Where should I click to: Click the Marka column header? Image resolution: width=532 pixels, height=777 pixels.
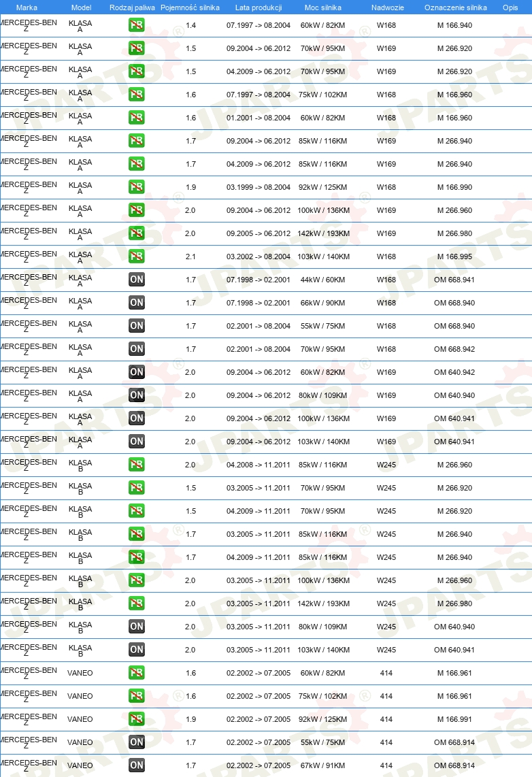pos(27,7)
